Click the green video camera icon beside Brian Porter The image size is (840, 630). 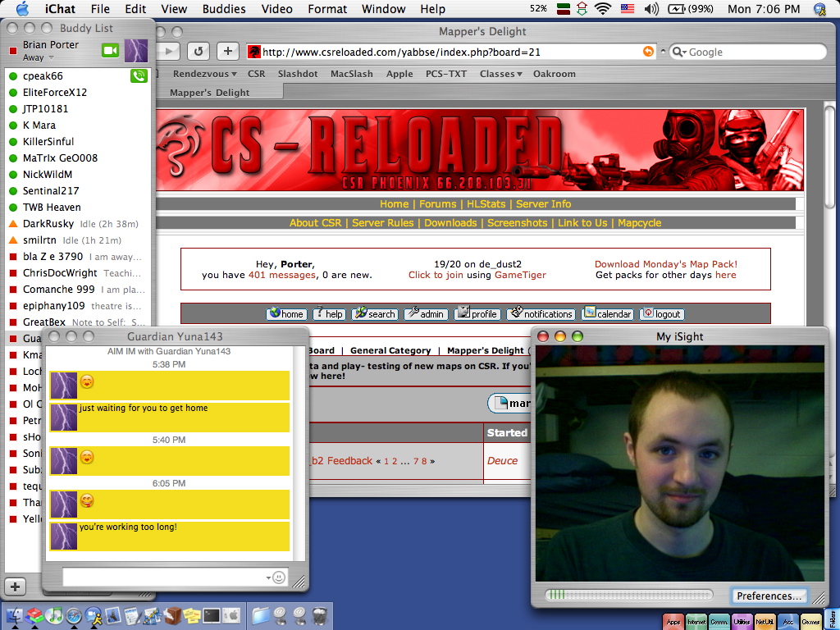pyautogui.click(x=111, y=51)
